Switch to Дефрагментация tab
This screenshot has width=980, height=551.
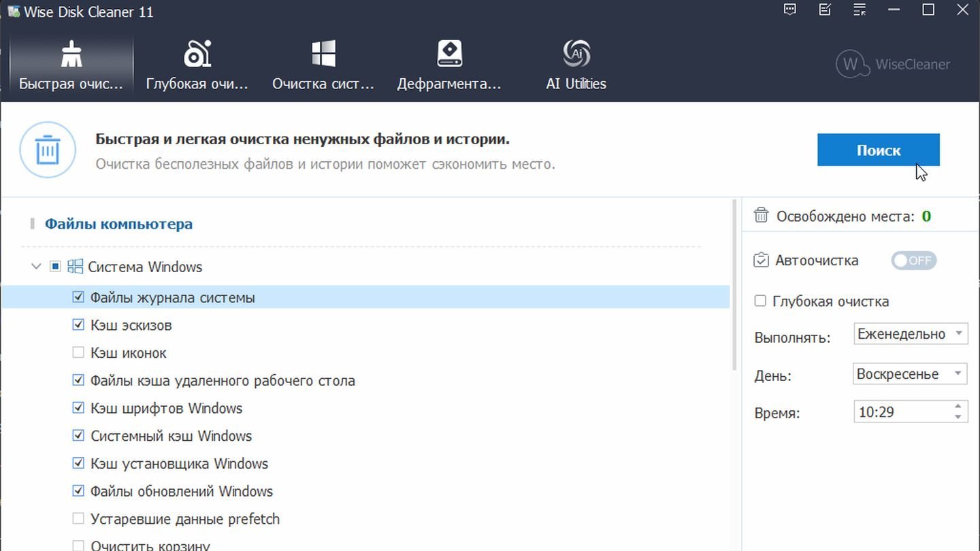449,65
